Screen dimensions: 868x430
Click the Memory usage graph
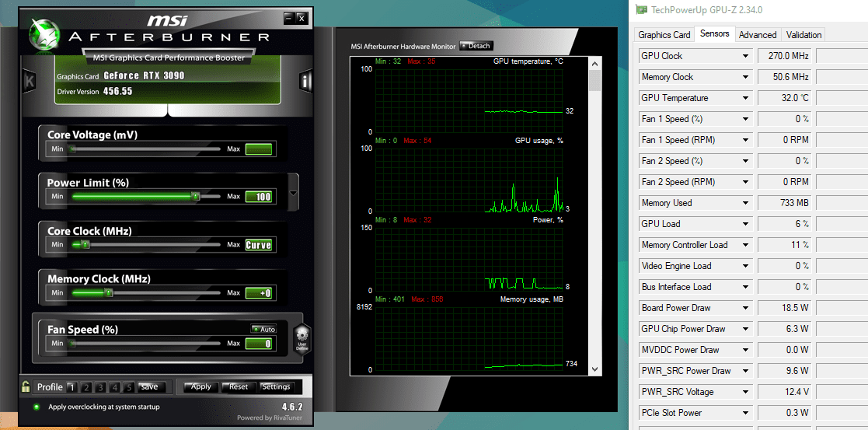click(x=469, y=338)
